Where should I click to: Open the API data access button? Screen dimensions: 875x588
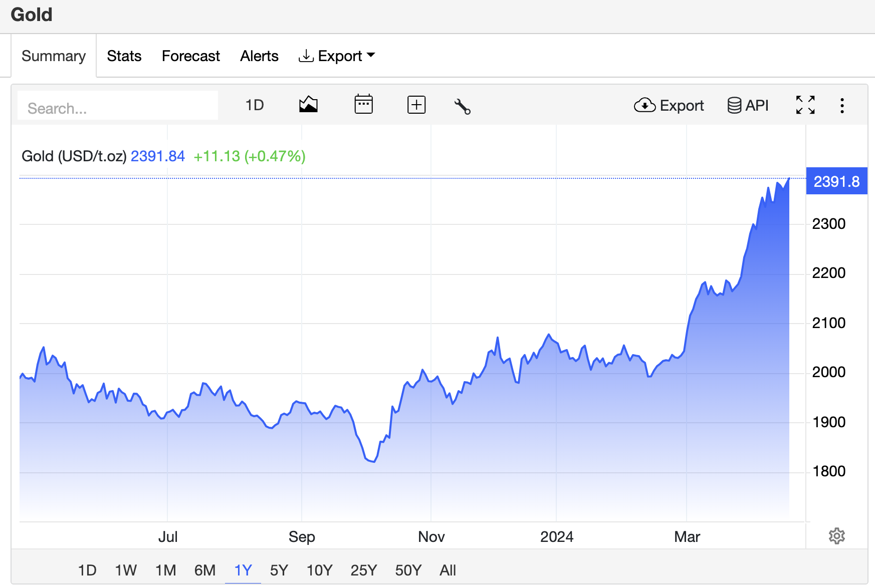pyautogui.click(x=748, y=105)
